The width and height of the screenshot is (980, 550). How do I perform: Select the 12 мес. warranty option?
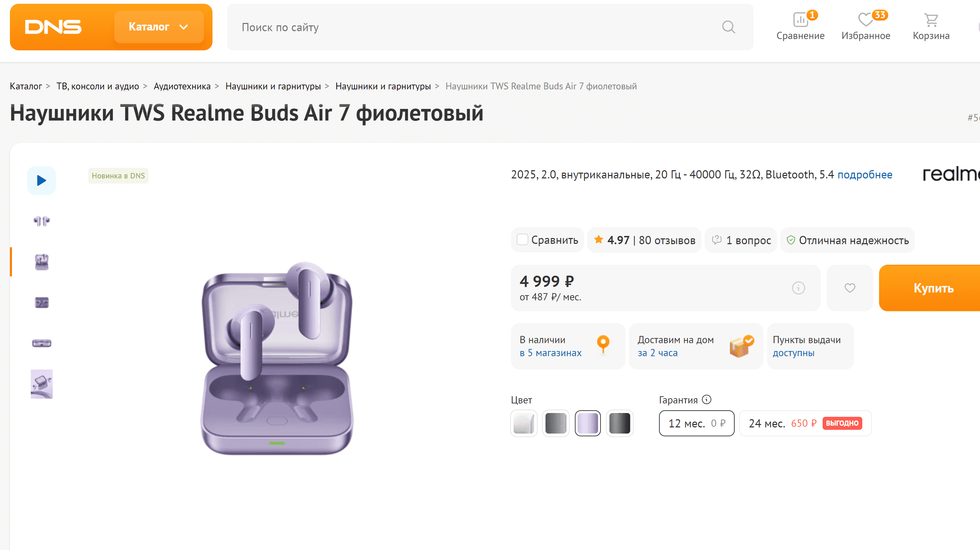[696, 423]
